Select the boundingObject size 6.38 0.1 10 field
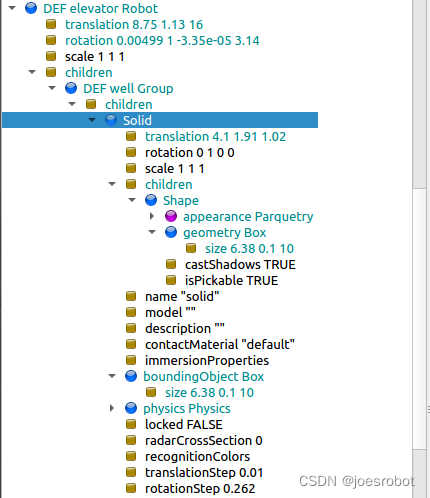 209,392
